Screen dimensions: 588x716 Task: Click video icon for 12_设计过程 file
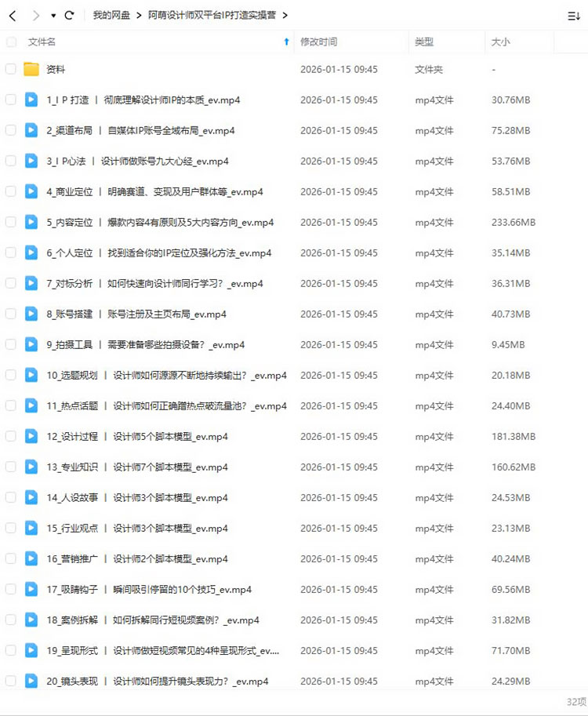click(31, 436)
